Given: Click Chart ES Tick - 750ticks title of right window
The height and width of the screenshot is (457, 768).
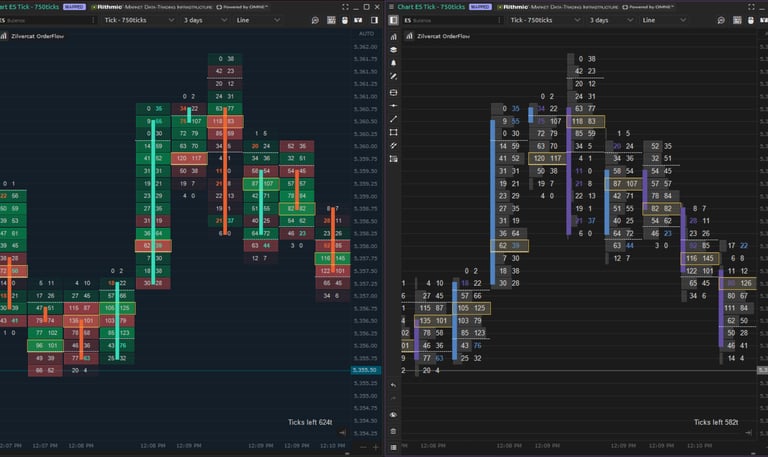Looking at the screenshot, I should tap(431, 7).
